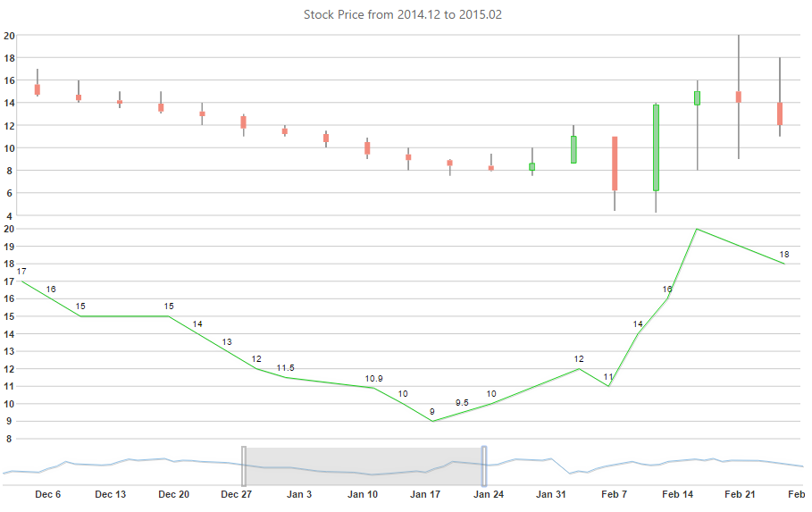Click the 'Feb 14' date axis label

677,494
